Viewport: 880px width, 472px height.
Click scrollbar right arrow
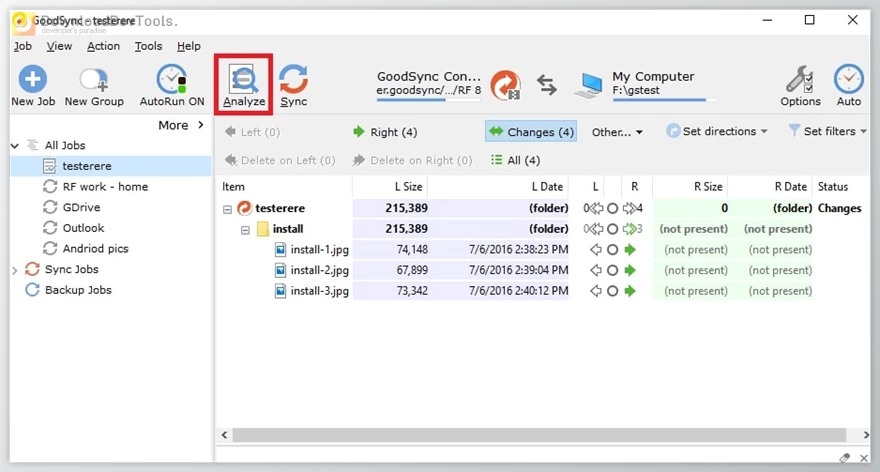[865, 435]
